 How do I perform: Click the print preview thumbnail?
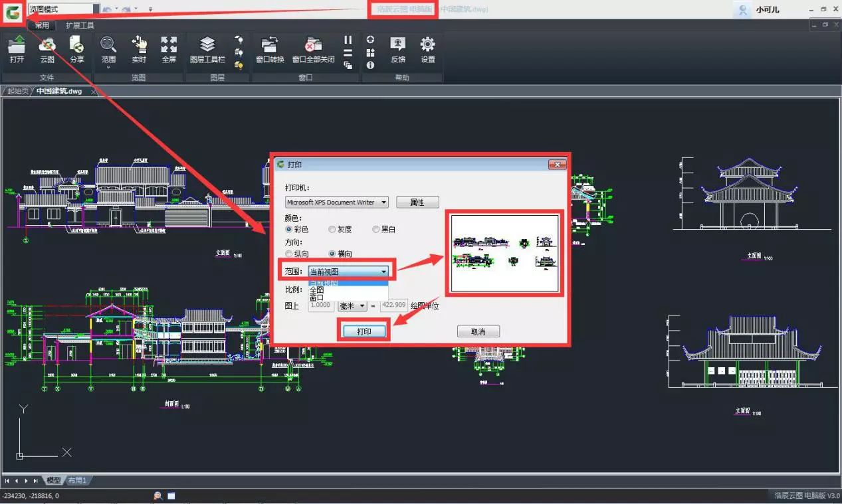pyautogui.click(x=505, y=253)
